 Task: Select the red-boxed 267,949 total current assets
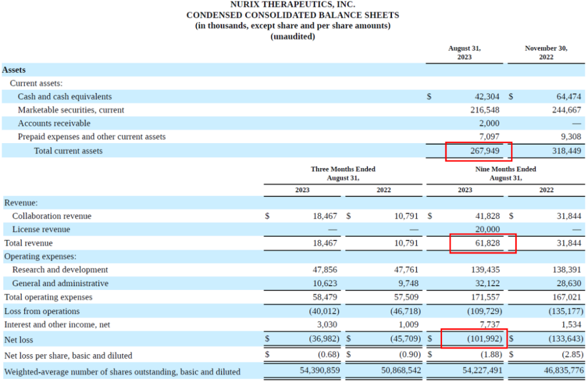coord(484,151)
